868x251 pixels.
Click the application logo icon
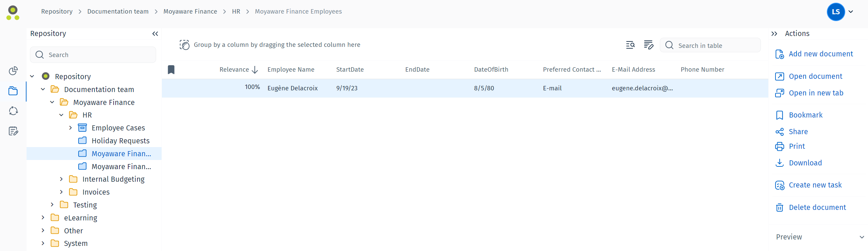13,13
